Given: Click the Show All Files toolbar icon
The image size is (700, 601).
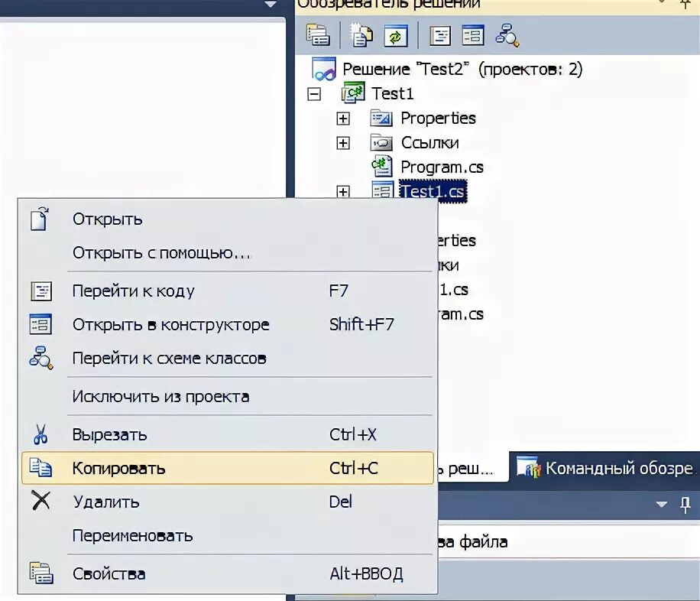Looking at the screenshot, I should click(361, 35).
